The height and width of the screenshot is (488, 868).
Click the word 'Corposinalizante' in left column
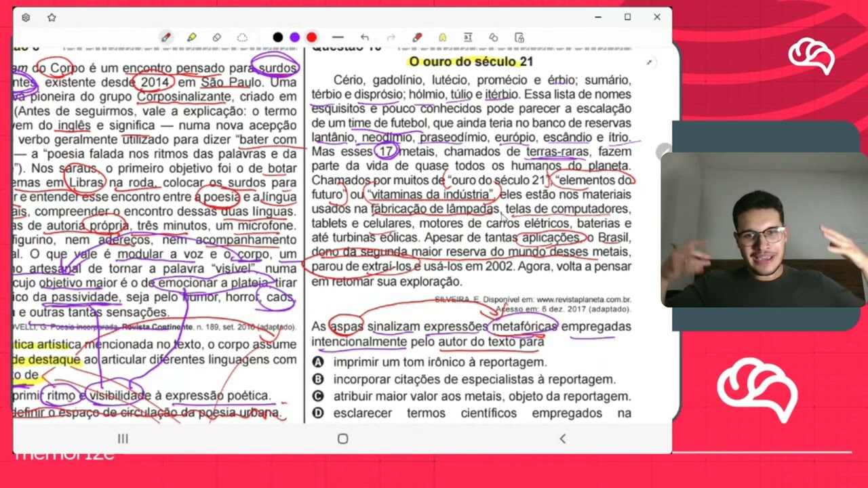coord(183,97)
